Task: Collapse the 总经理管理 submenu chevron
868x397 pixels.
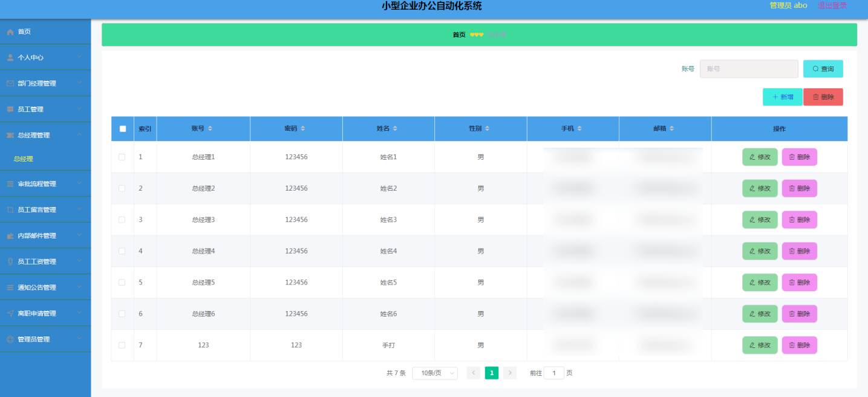Action: click(79, 136)
